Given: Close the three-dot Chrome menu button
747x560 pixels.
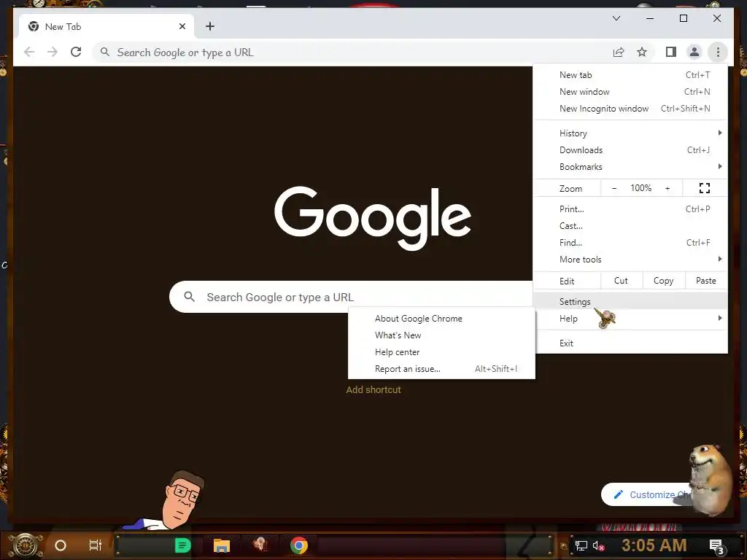Looking at the screenshot, I should pyautogui.click(x=718, y=52).
